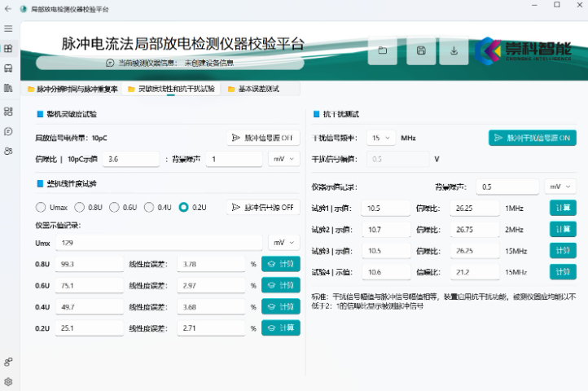Open the users sidebar icon

click(x=8, y=151)
